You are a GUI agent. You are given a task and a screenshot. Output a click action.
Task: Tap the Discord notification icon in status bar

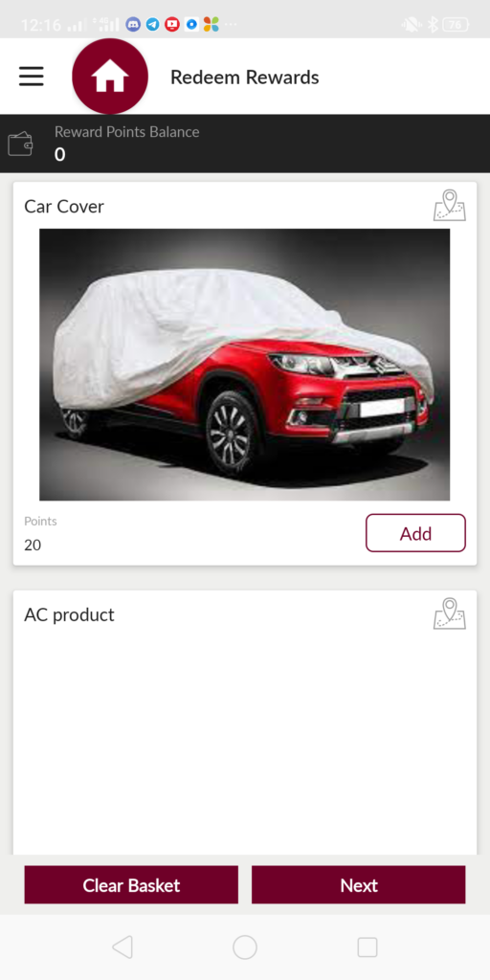[132, 24]
